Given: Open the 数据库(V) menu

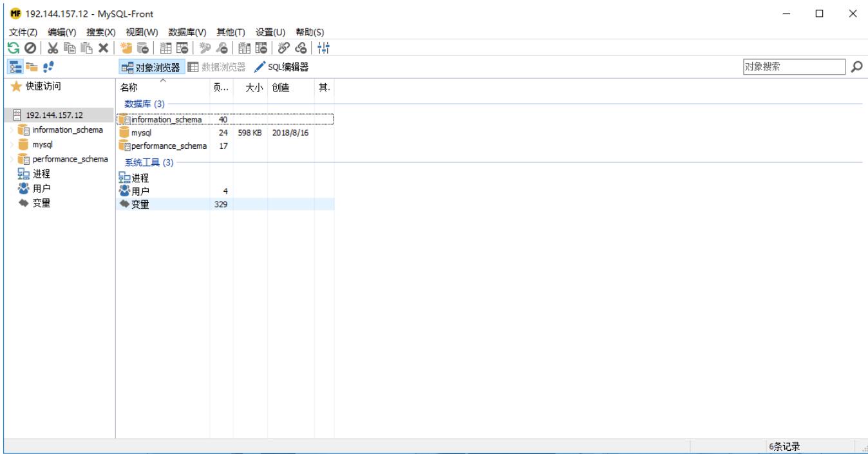Looking at the screenshot, I should pos(187,32).
